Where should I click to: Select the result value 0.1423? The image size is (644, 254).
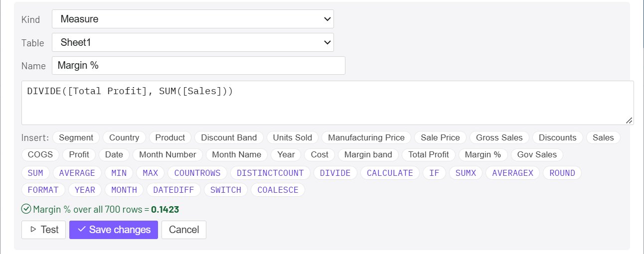pos(165,210)
